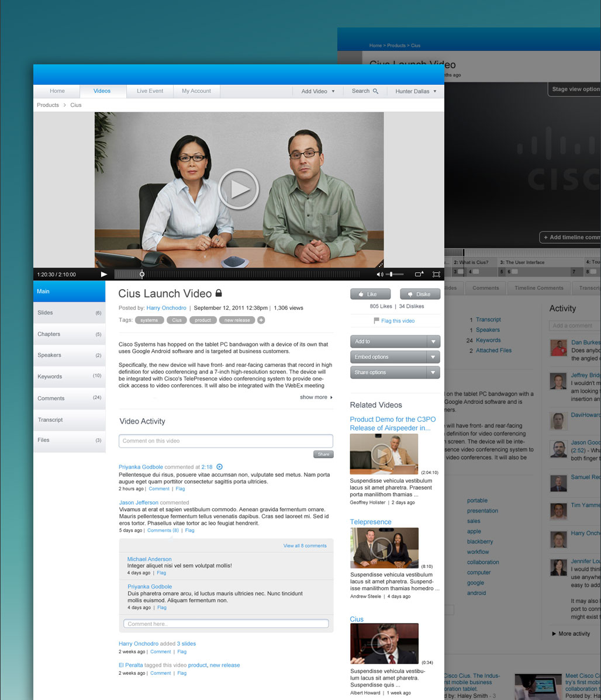The image size is (601, 700).
Task: Select Main in the side navigation
Action: coord(69,291)
